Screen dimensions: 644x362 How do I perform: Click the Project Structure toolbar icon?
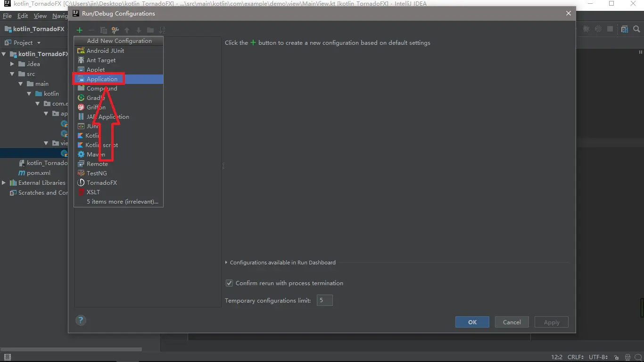coord(625,29)
